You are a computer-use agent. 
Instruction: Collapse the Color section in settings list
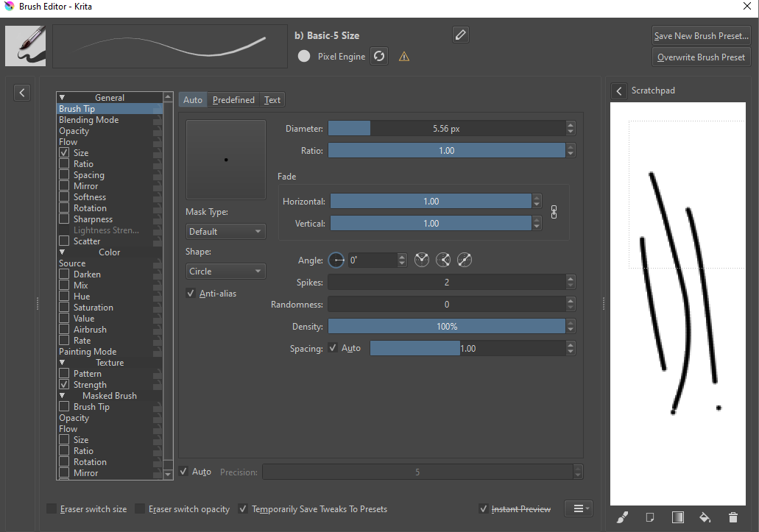pos(63,252)
